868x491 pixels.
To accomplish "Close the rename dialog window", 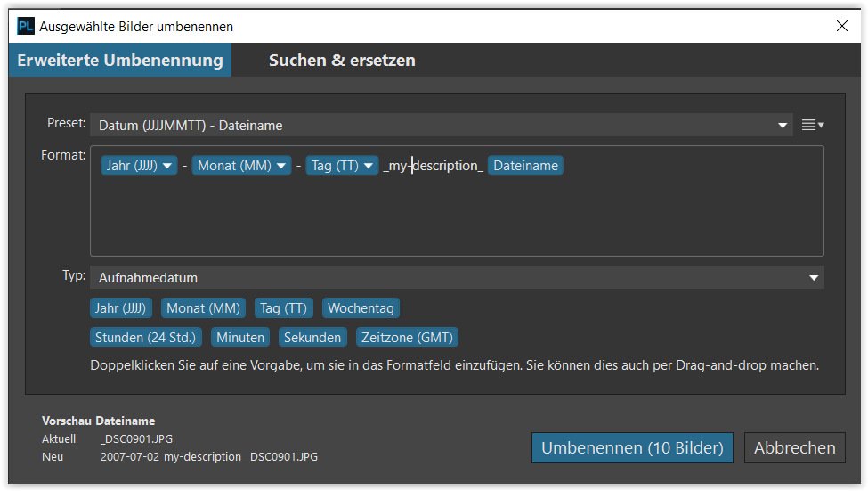I will tap(841, 26).
